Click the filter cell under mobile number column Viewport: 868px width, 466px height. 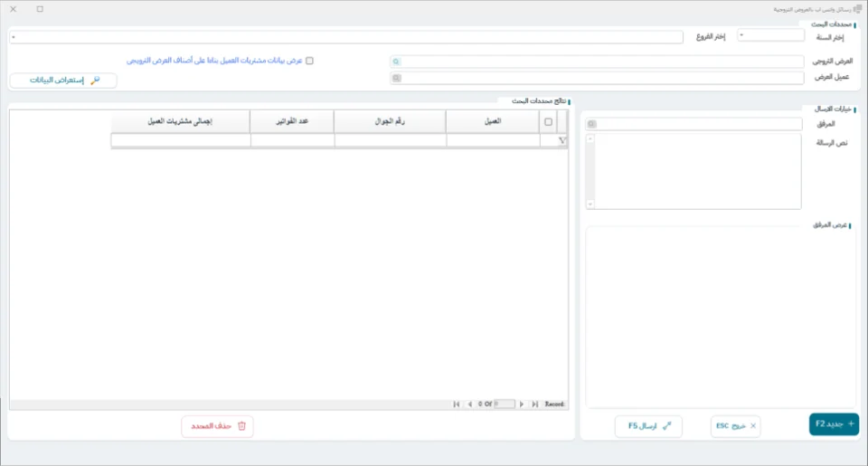point(391,141)
